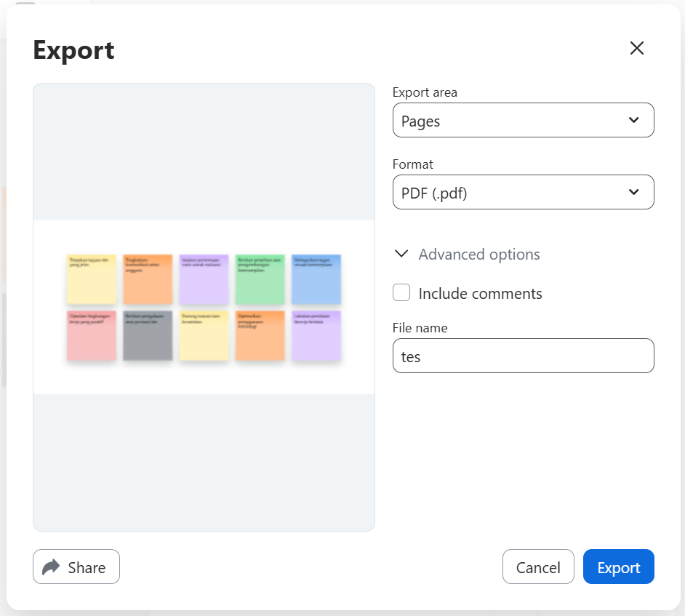This screenshot has width=685, height=616.
Task: Open the Export area dropdown showing Pages
Action: [523, 120]
